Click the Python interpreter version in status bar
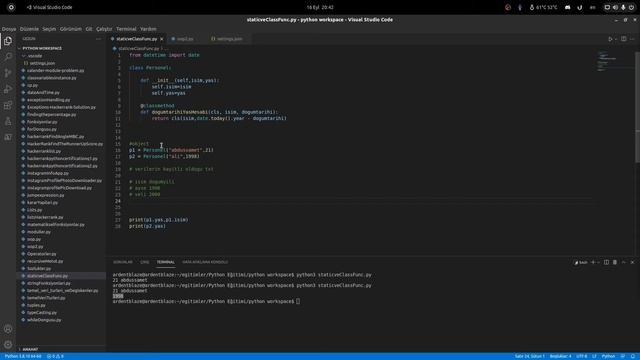 tap(23, 356)
